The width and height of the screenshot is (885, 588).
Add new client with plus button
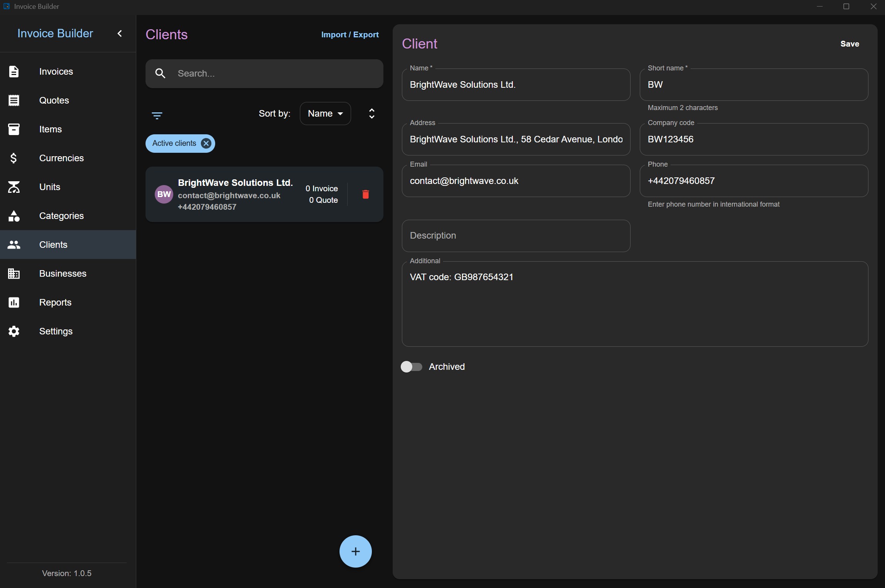355,551
